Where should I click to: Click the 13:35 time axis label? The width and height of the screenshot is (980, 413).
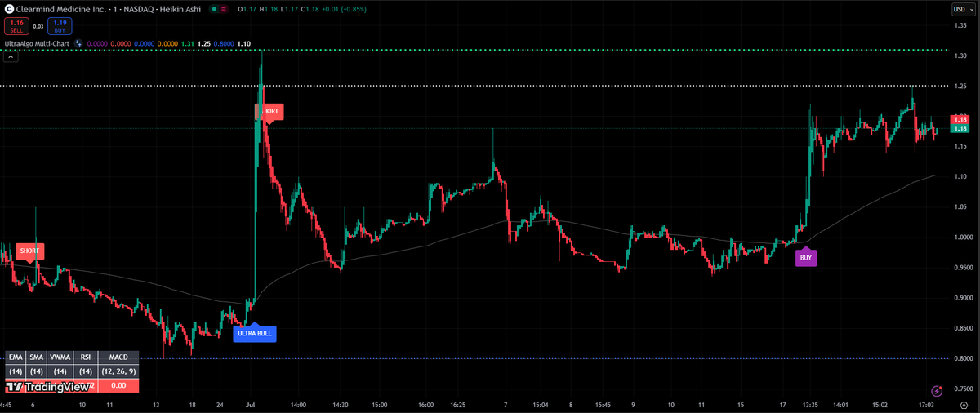pyautogui.click(x=809, y=404)
